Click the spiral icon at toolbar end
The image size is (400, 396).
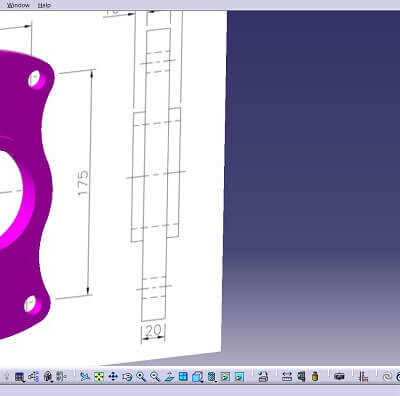click(387, 377)
